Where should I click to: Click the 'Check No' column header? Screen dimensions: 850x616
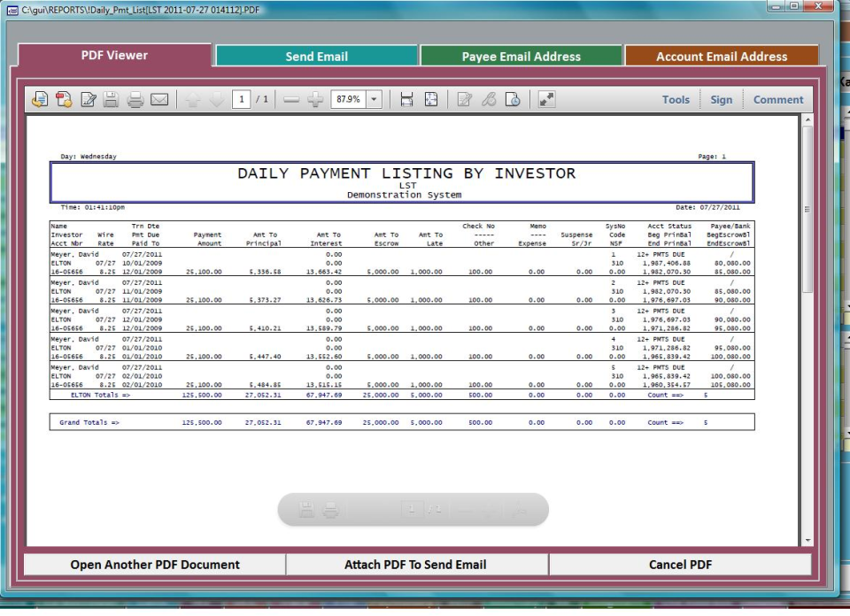point(479,227)
